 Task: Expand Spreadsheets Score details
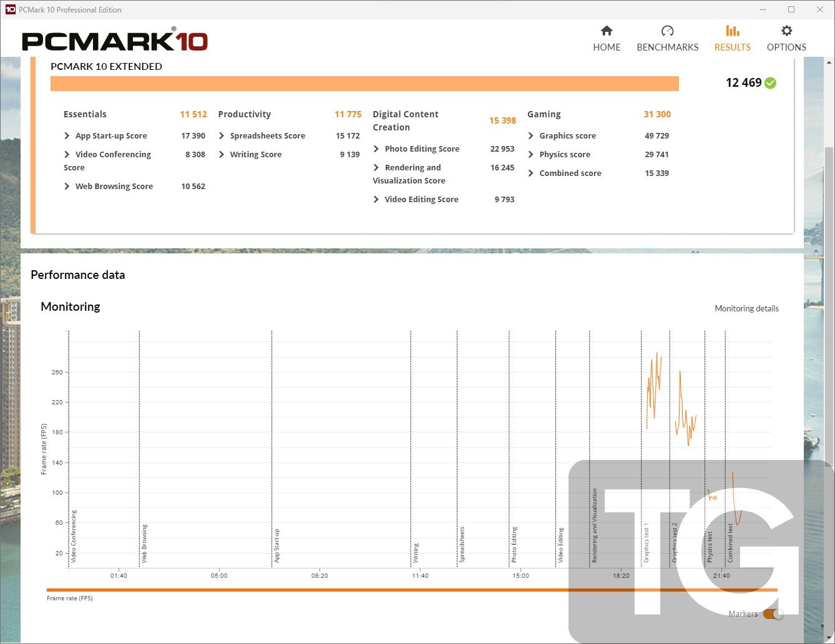(222, 135)
